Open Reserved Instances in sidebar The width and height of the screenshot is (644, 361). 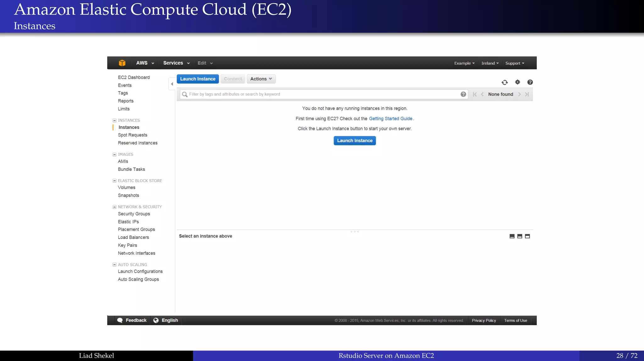coord(137,143)
